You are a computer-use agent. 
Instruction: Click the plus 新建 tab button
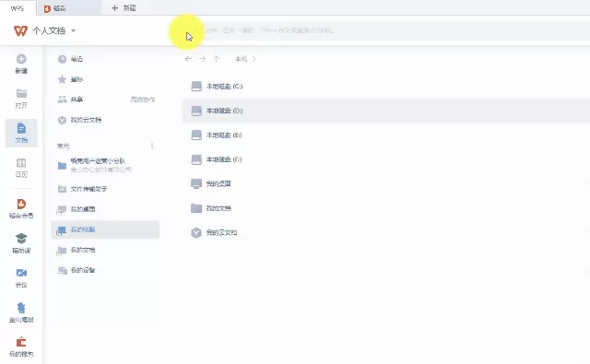pos(124,8)
